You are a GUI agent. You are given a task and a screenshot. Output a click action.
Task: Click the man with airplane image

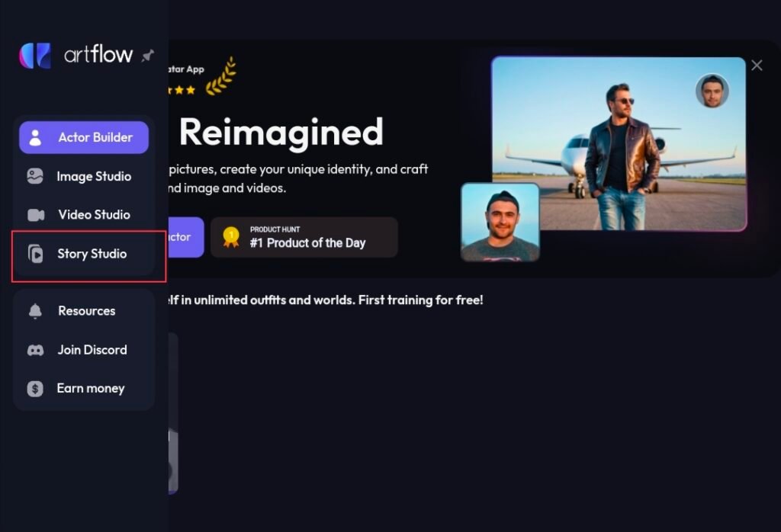coord(619,143)
